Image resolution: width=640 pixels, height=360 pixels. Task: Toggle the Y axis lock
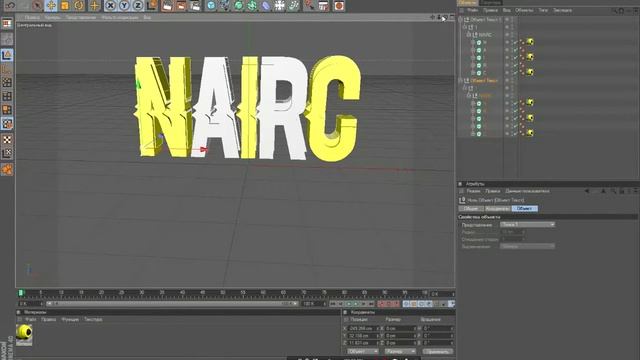pos(124,5)
